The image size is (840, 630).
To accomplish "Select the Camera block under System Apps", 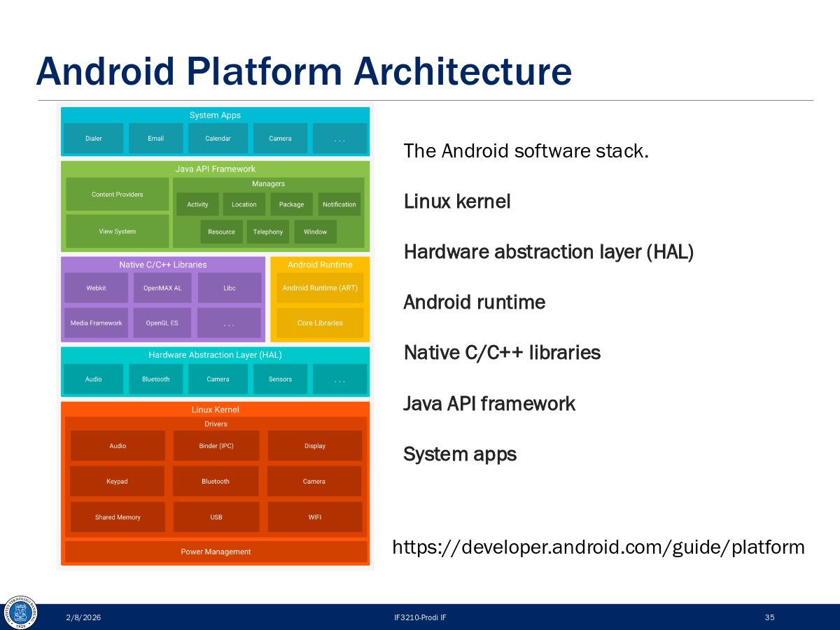I will [x=280, y=138].
